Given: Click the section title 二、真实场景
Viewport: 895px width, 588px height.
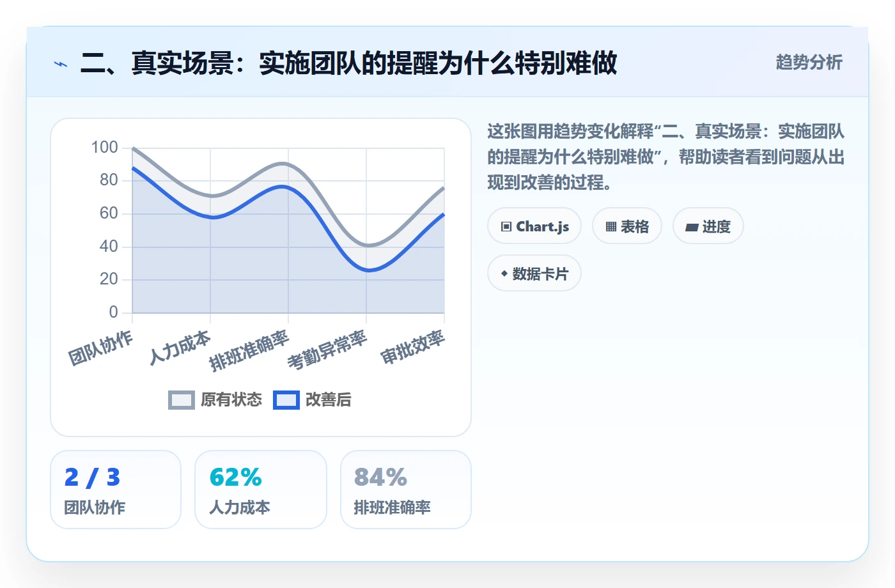Looking at the screenshot, I should point(348,63).
